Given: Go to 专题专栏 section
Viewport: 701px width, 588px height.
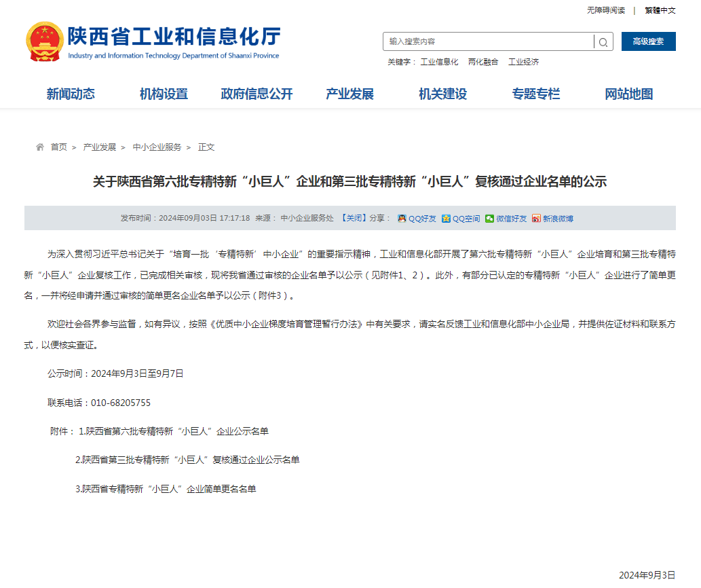Looking at the screenshot, I should coord(536,94).
